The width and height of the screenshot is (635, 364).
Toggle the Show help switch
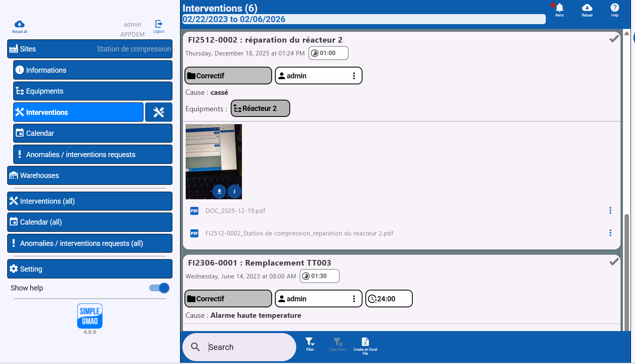[160, 288]
